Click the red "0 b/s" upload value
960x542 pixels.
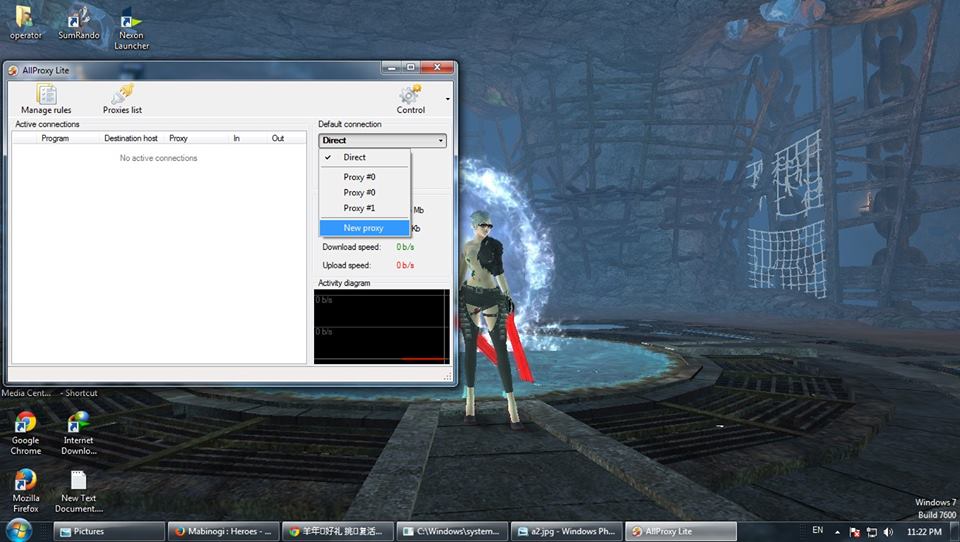405,265
